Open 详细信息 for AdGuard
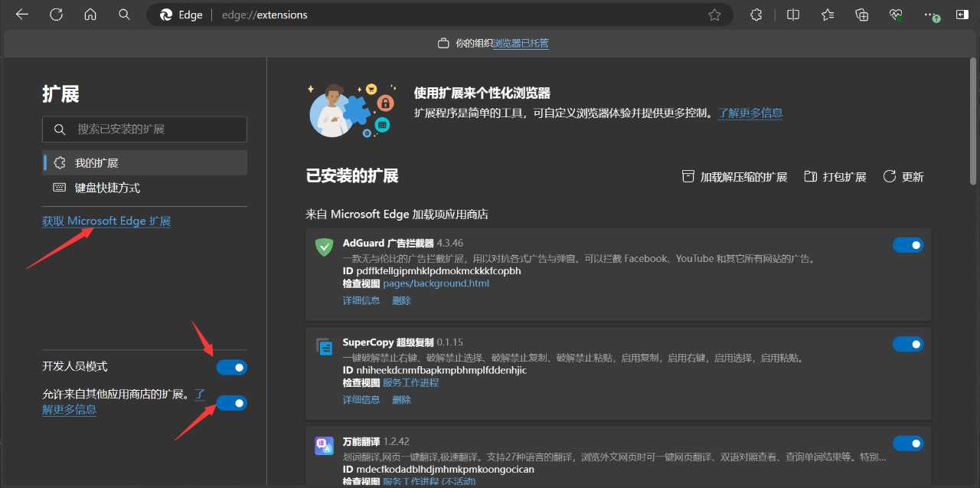980x488 pixels. [361, 300]
